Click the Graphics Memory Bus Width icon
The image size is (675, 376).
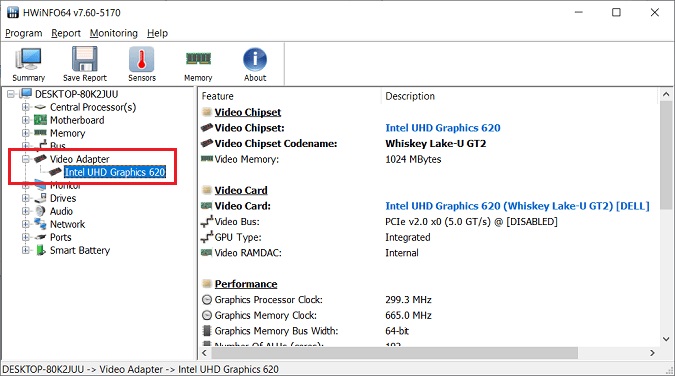207,331
